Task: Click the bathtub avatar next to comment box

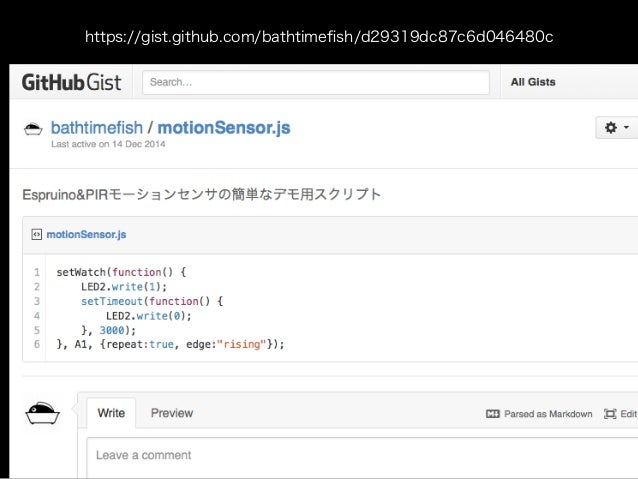Action: pos(42,412)
